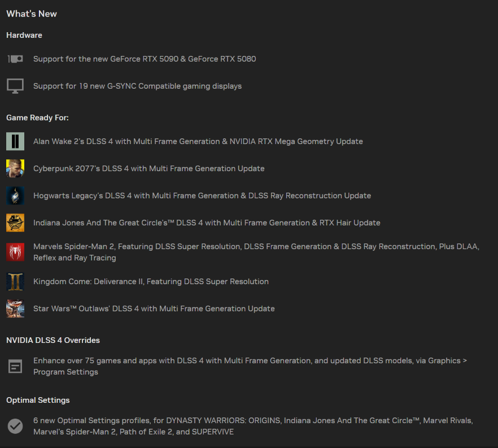Click the graphics card icon for RTX 5090
This screenshot has width=498, height=448.
click(15, 59)
